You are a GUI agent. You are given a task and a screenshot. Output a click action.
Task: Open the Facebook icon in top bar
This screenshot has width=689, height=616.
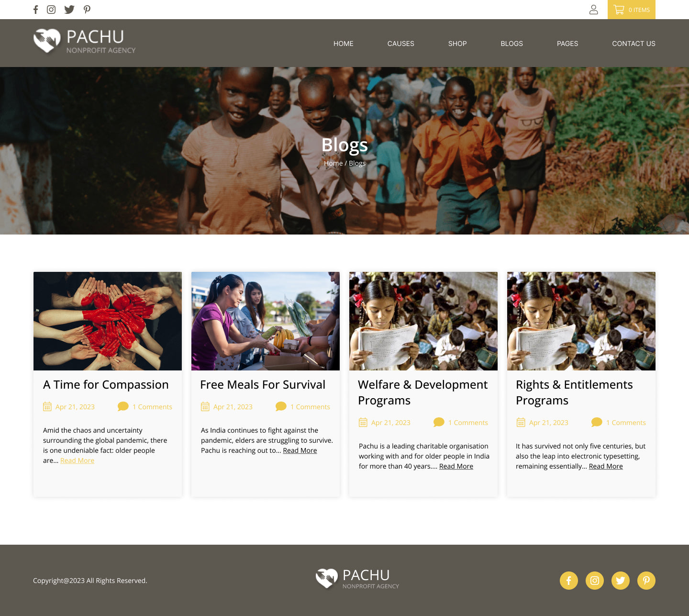(35, 10)
